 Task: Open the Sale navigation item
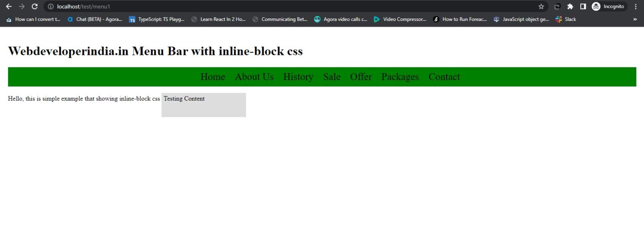point(332,77)
